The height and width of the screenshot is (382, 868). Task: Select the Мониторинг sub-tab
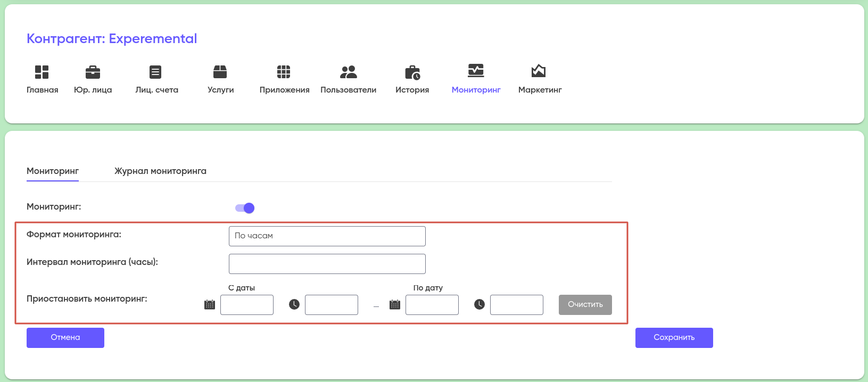53,171
